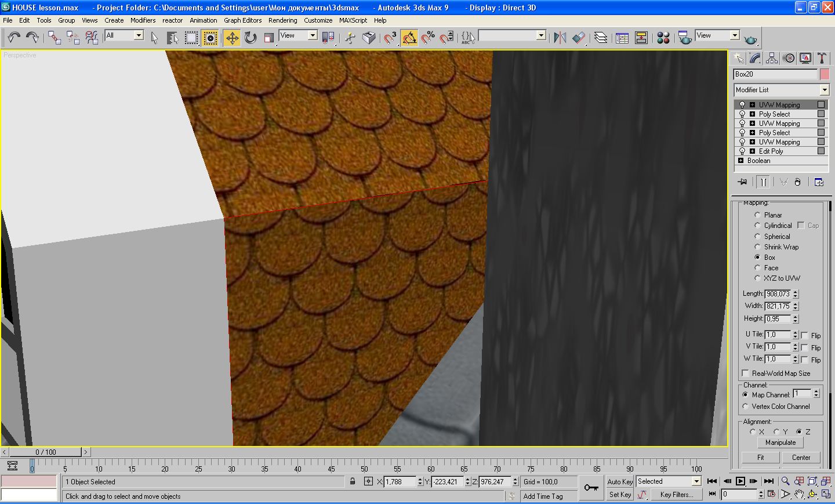Expand the Boolean stack entry
The width and height of the screenshot is (835, 504).
coord(740,161)
